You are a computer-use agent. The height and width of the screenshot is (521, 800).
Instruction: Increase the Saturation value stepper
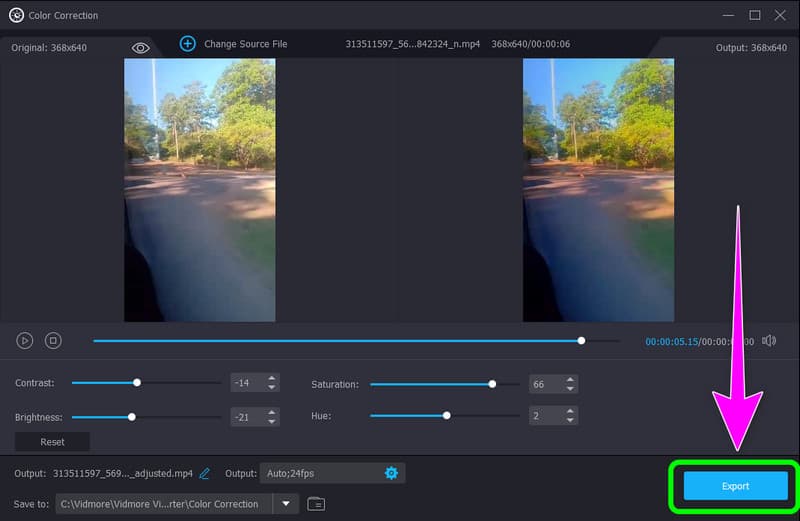pyautogui.click(x=570, y=379)
